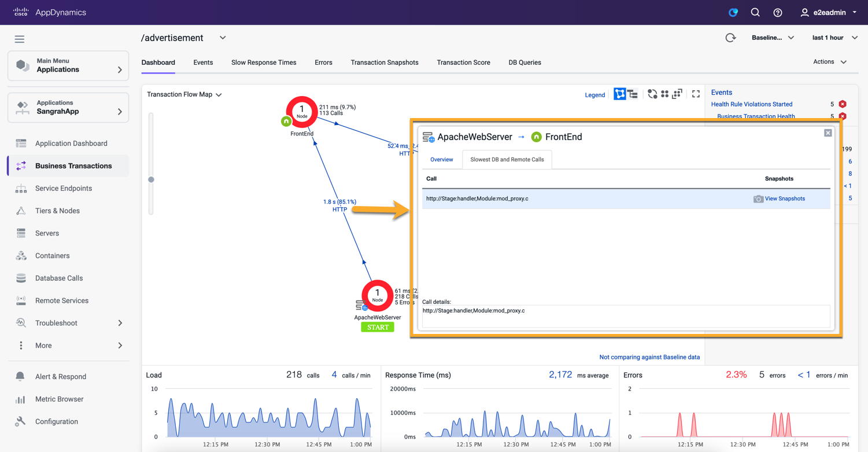The height and width of the screenshot is (452, 868).
Task: Expand SangrahApp application selector
Action: tap(68, 108)
